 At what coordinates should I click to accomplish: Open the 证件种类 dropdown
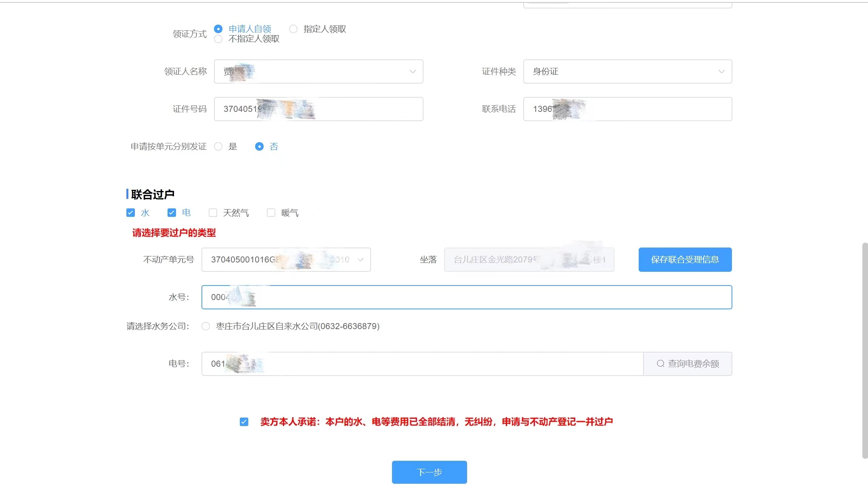721,71
